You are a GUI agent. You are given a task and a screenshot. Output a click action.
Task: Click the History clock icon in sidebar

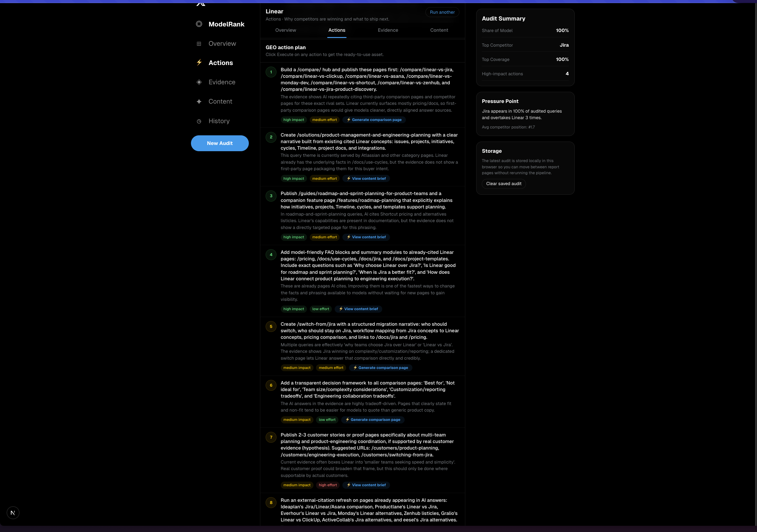[x=199, y=121]
